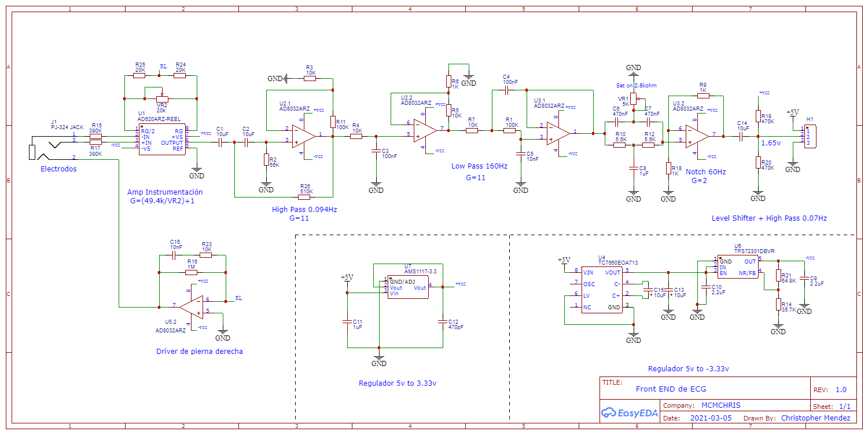The image size is (868, 435).
Task: Select resistor R17 390K
Action: 95,142
